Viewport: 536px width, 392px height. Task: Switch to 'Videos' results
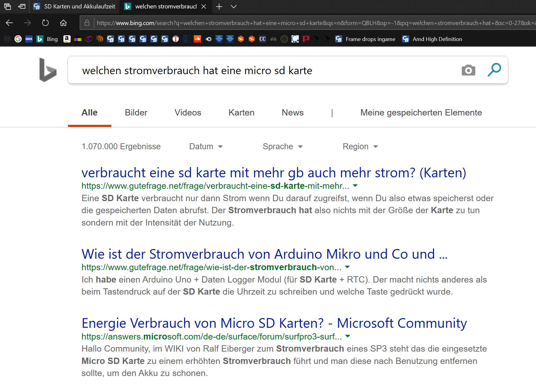pos(188,113)
